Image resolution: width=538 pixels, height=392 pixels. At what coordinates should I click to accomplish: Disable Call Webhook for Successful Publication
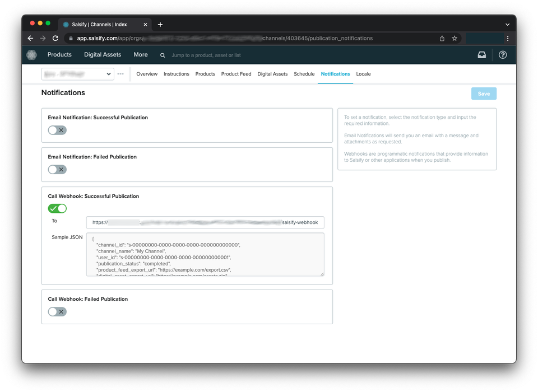tap(57, 208)
